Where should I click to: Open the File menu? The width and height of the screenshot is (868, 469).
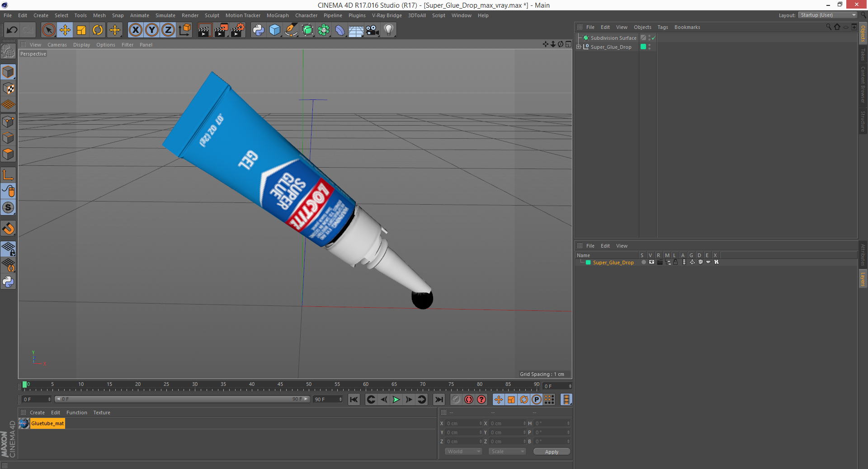8,15
